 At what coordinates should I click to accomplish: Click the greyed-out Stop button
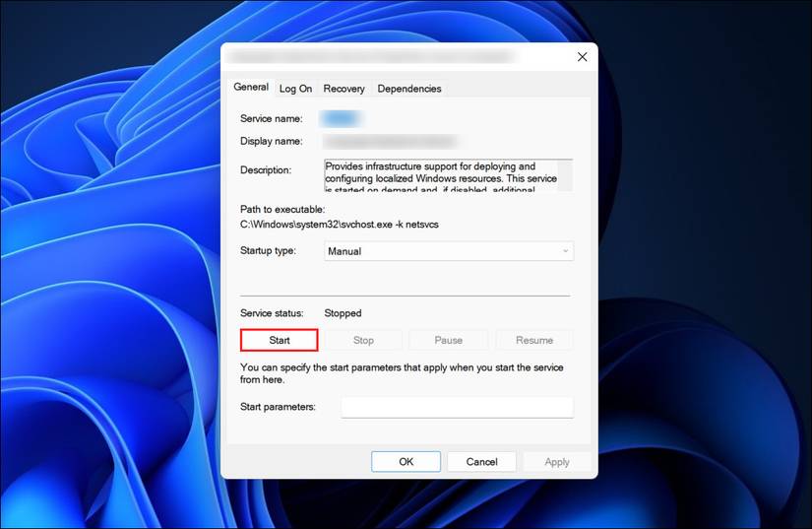[x=363, y=341]
